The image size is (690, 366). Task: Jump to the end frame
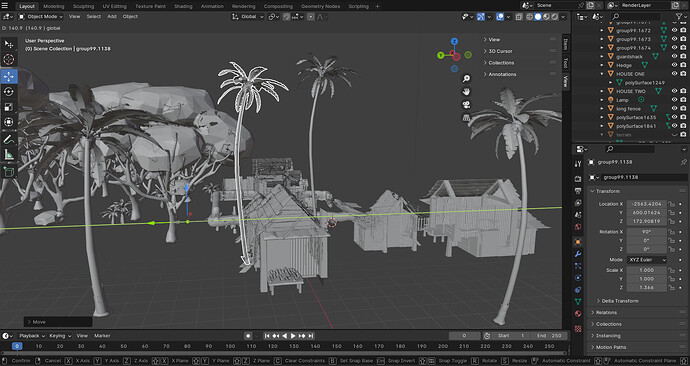click(x=311, y=336)
